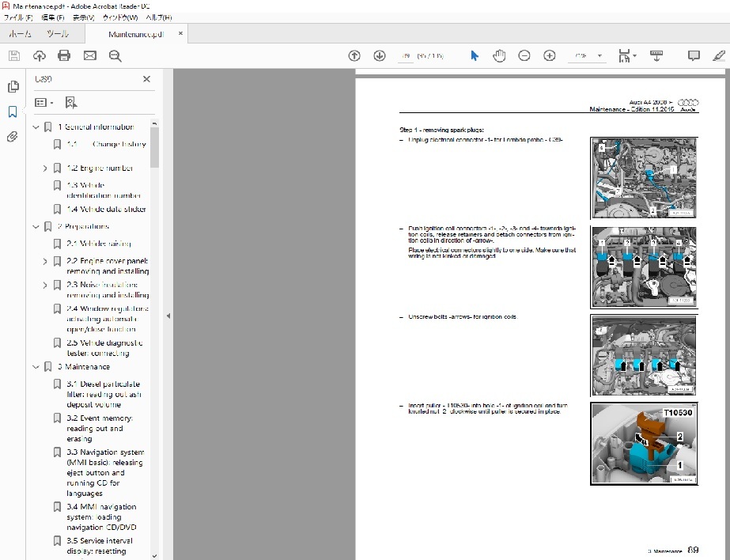Click the Zoom out minus icon
The width and height of the screenshot is (730, 560).
(524, 56)
